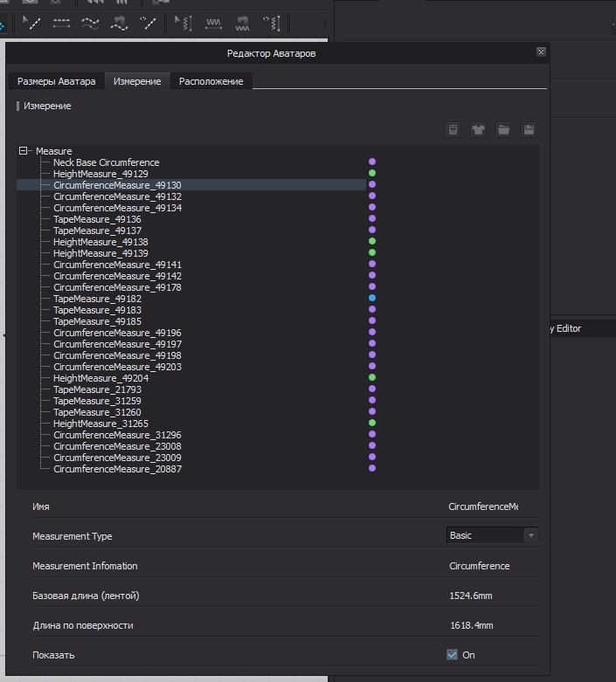Click the delete measurement trash icon

[x=453, y=130]
